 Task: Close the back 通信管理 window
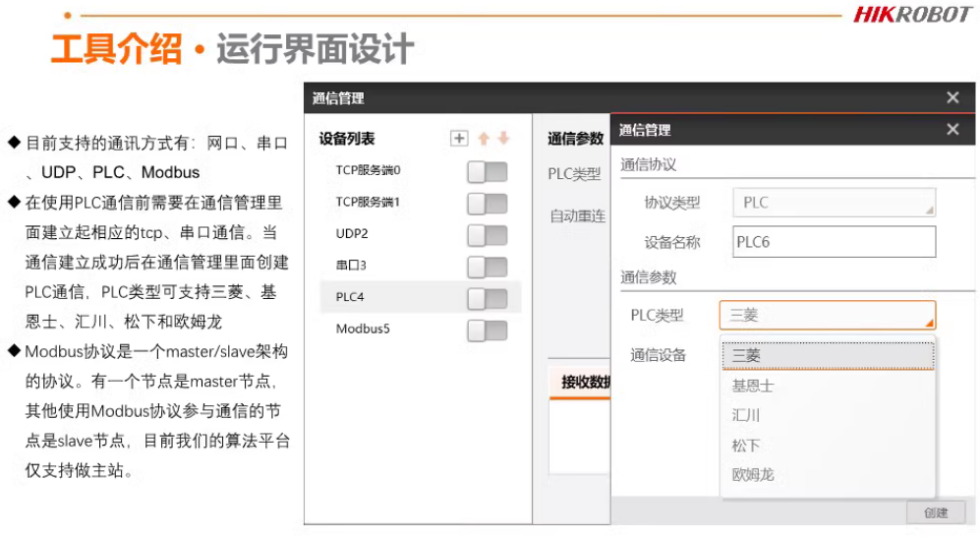pyautogui.click(x=951, y=97)
